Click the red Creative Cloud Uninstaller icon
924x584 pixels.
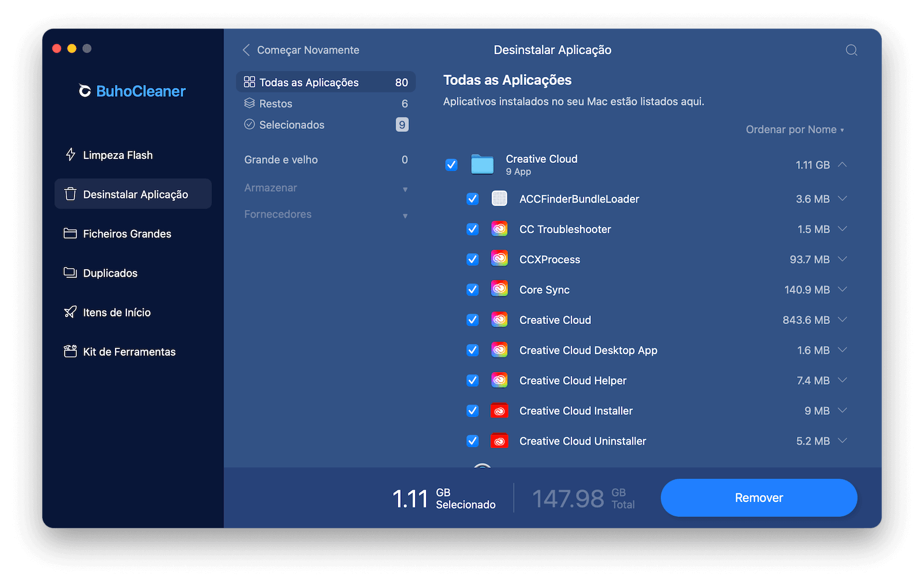(x=500, y=441)
